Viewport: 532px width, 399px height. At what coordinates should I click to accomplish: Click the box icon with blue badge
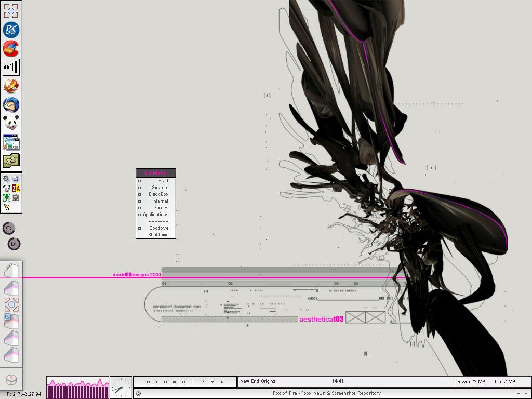click(11, 322)
